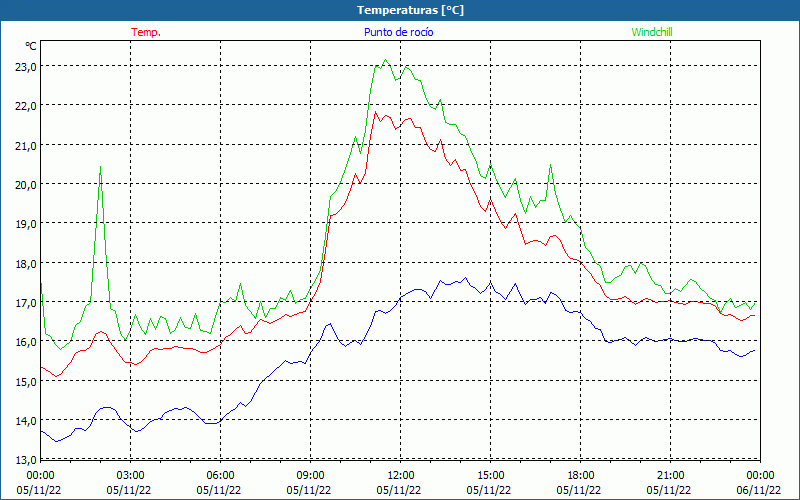Click the 23,0 value on the Y axis

click(x=26, y=66)
